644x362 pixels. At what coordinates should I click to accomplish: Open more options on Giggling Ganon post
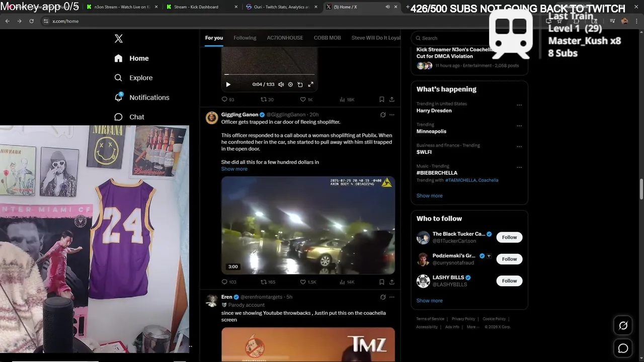point(392,115)
